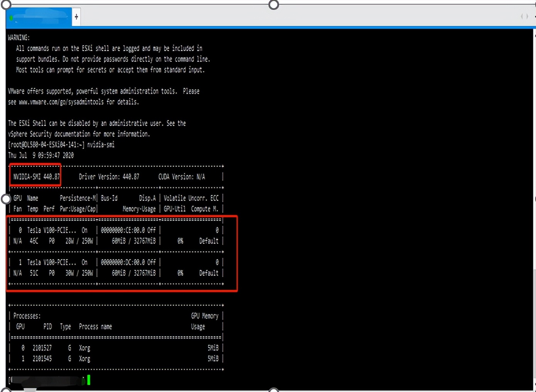
Task: Click the "28W / 250W" power reading
Action: pyautogui.click(x=79, y=241)
